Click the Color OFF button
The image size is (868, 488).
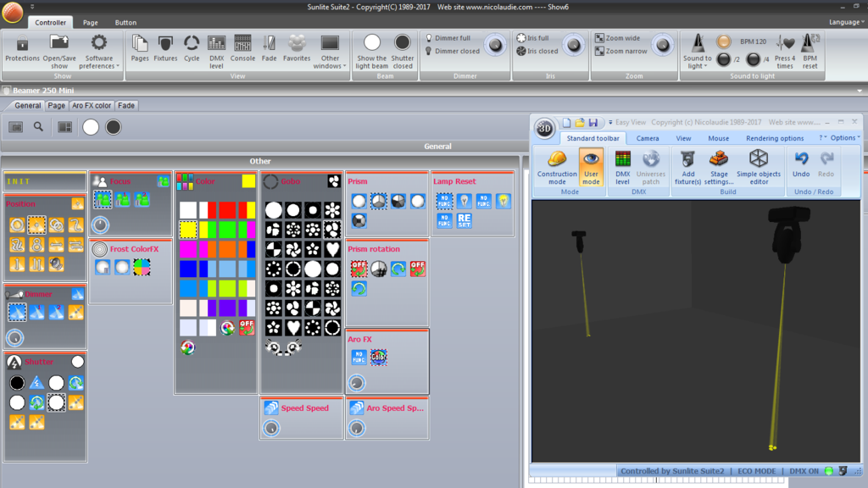coord(247,328)
